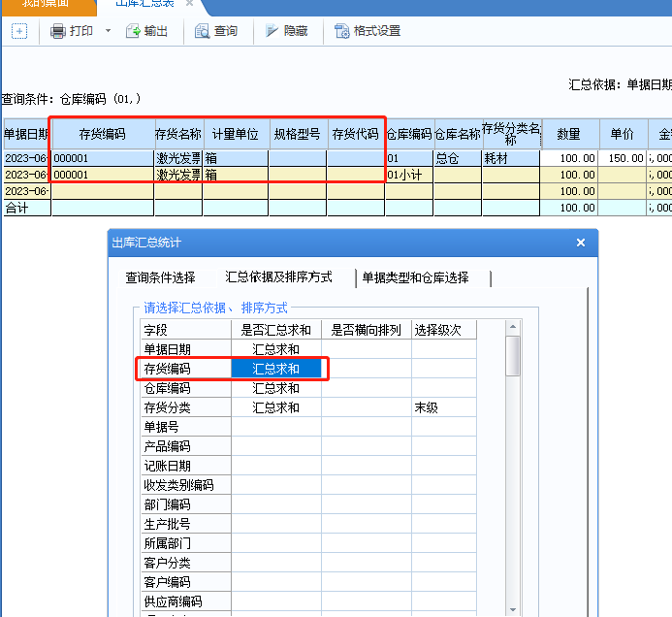Image resolution: width=672 pixels, height=617 pixels.
Task: Click the 规格型号 column header
Action: point(298,134)
